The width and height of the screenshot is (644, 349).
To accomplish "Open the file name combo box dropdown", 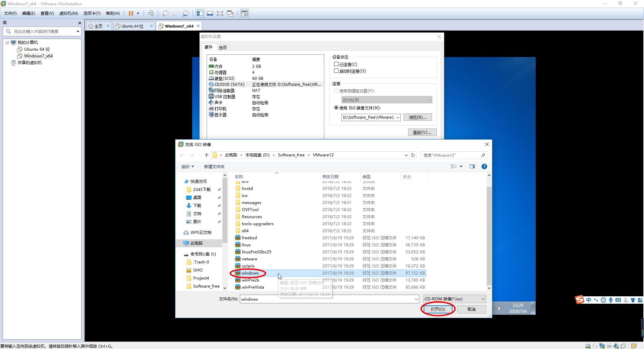I will (416, 299).
